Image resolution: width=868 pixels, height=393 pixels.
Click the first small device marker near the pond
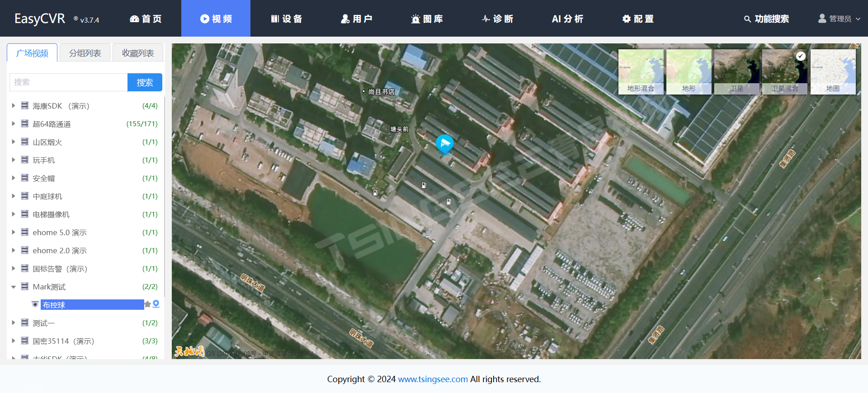(375, 193)
